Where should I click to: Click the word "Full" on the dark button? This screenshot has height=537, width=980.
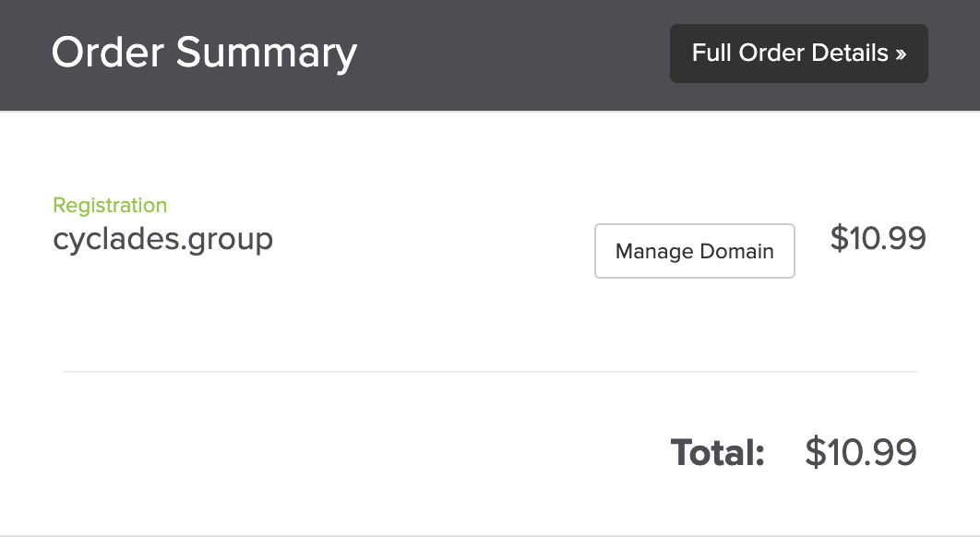(711, 54)
